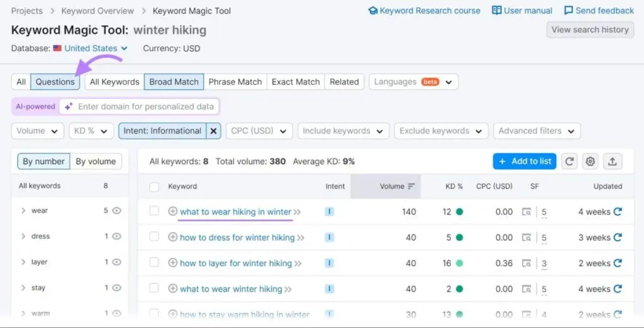The height and width of the screenshot is (328, 644).
Task: Open SERP features icon for 'how to layer for winter hiking'
Action: [527, 263]
